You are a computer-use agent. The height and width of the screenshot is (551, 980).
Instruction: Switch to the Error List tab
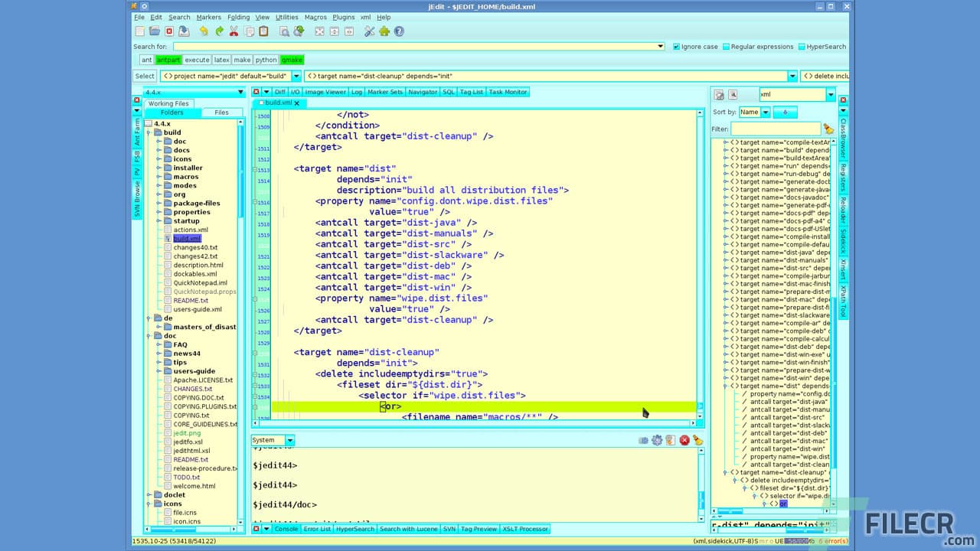317,528
